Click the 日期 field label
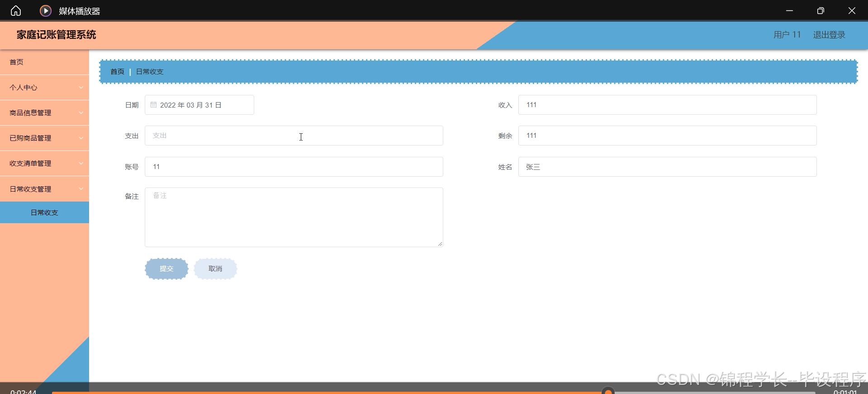 (x=132, y=105)
